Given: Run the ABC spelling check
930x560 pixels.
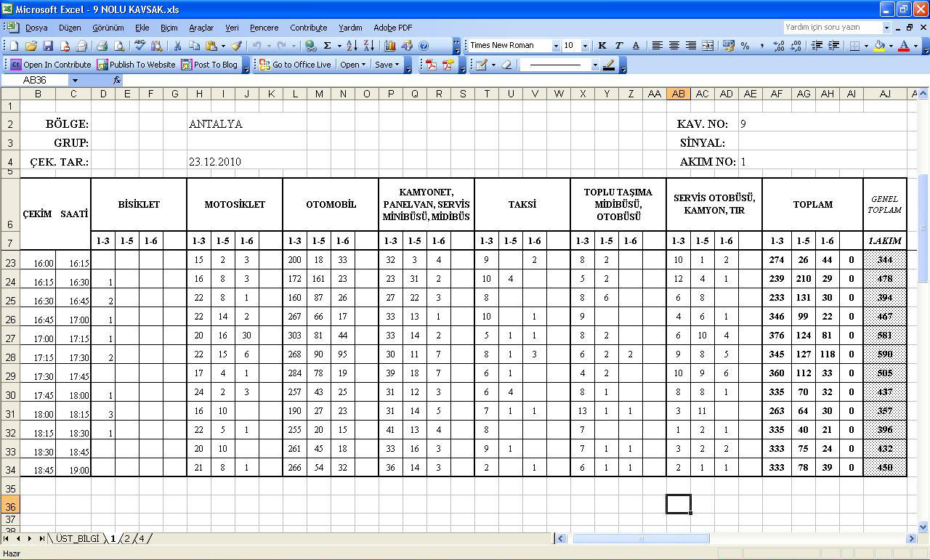Looking at the screenshot, I should pos(139,46).
